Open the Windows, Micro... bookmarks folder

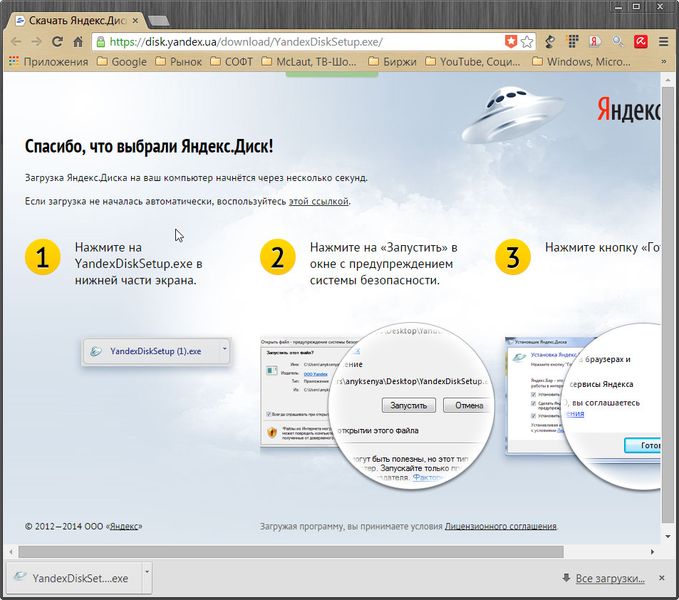tap(581, 62)
